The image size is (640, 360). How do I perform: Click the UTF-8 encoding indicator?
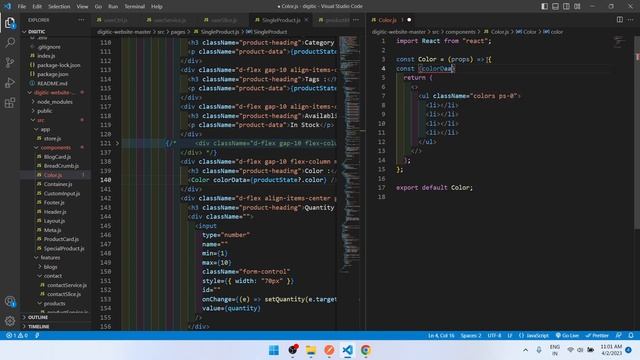pyautogui.click(x=494, y=336)
